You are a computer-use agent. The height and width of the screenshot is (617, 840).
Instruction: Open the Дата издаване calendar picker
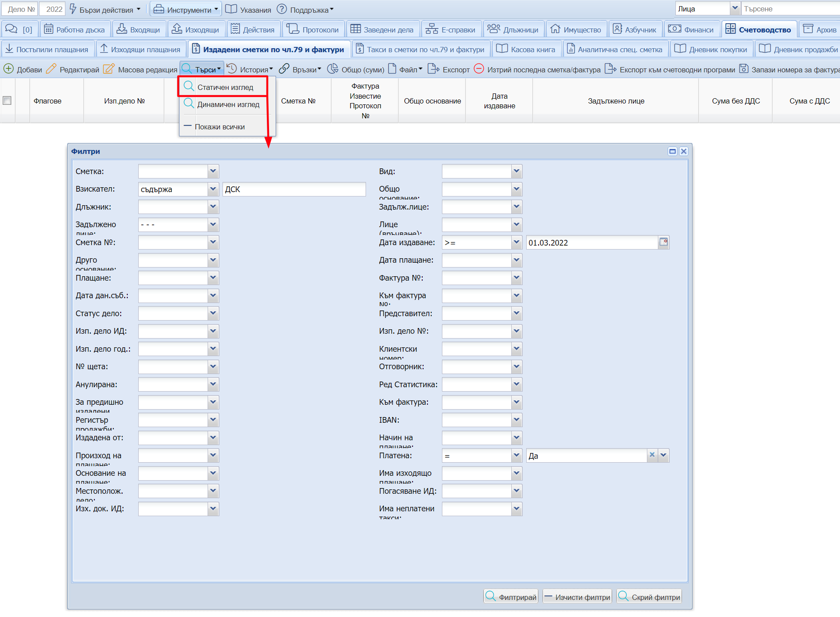coord(664,242)
